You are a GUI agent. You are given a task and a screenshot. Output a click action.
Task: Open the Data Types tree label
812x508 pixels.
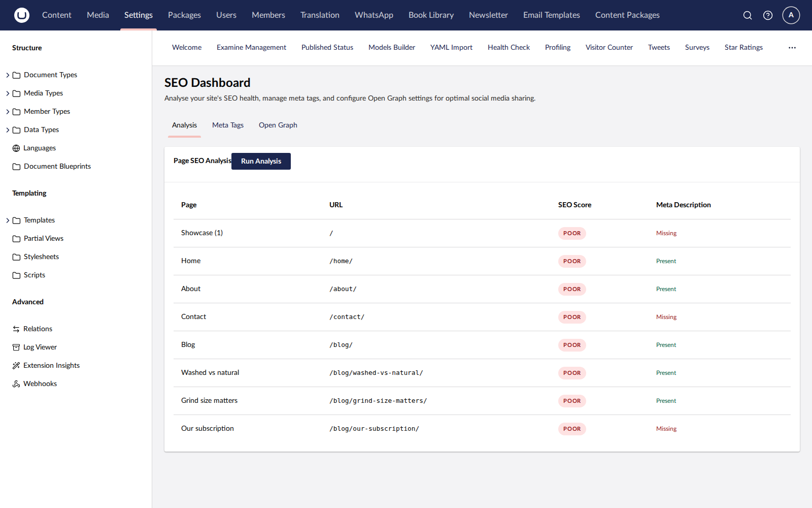pos(41,130)
